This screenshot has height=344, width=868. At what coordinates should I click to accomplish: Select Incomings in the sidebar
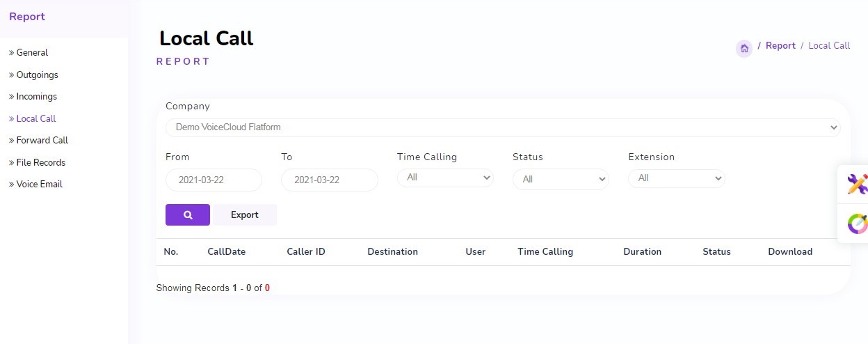pyautogui.click(x=36, y=97)
